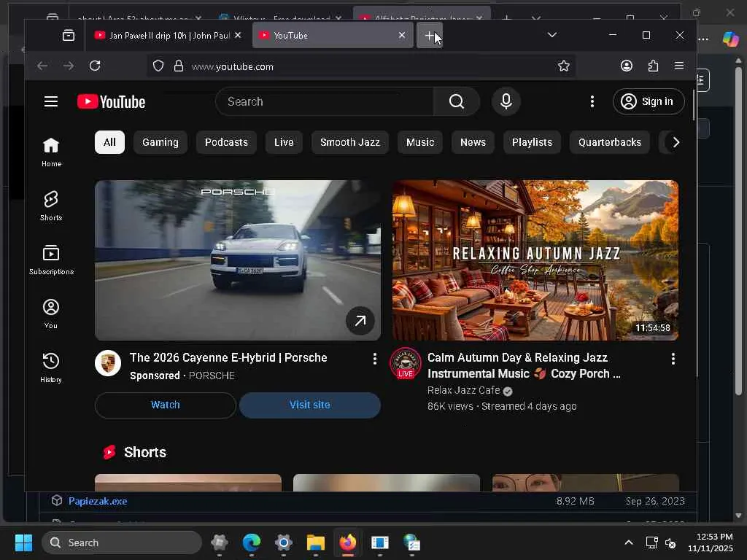
Task: Select the Playlists filter chip
Action: click(x=532, y=142)
